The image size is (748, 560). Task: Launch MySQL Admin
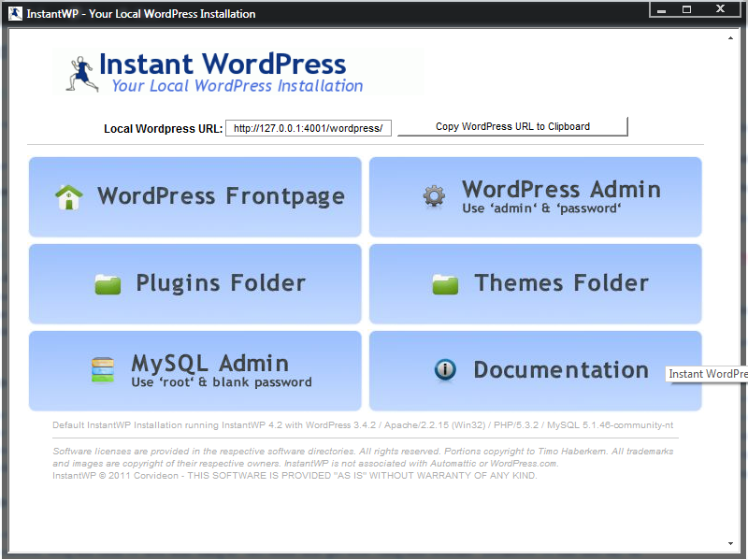coord(195,370)
